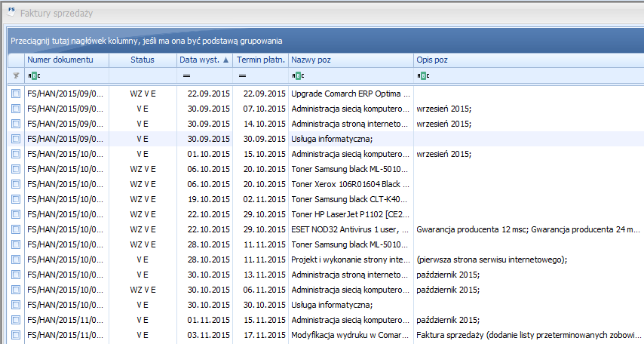Open the equals filter operator under Termin płatn.
Screen dimensions: 644x344
point(242,75)
